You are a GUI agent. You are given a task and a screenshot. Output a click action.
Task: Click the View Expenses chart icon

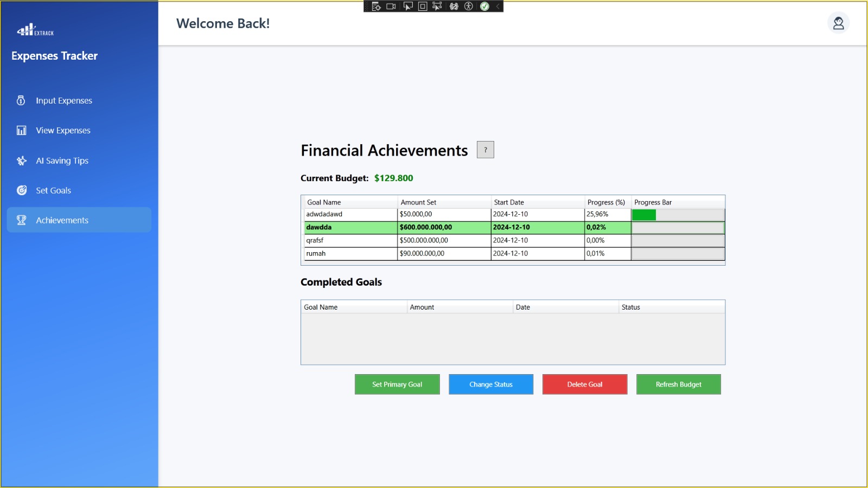click(21, 131)
